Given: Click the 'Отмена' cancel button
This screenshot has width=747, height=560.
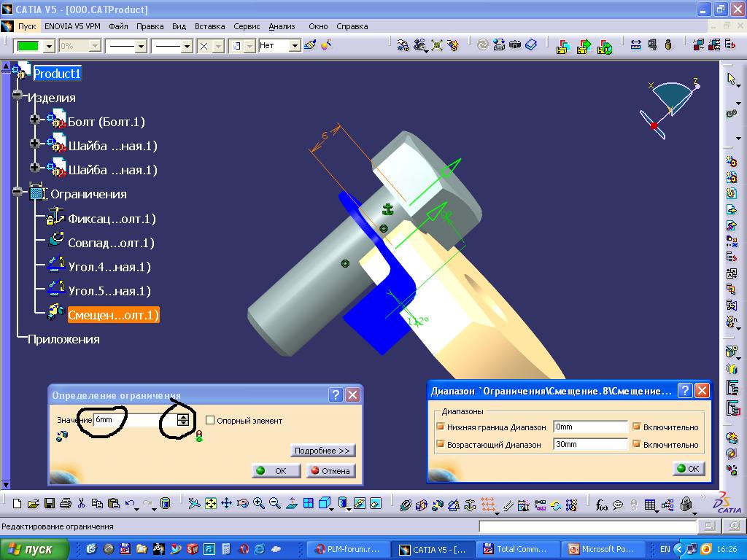Looking at the screenshot, I should point(331,470).
